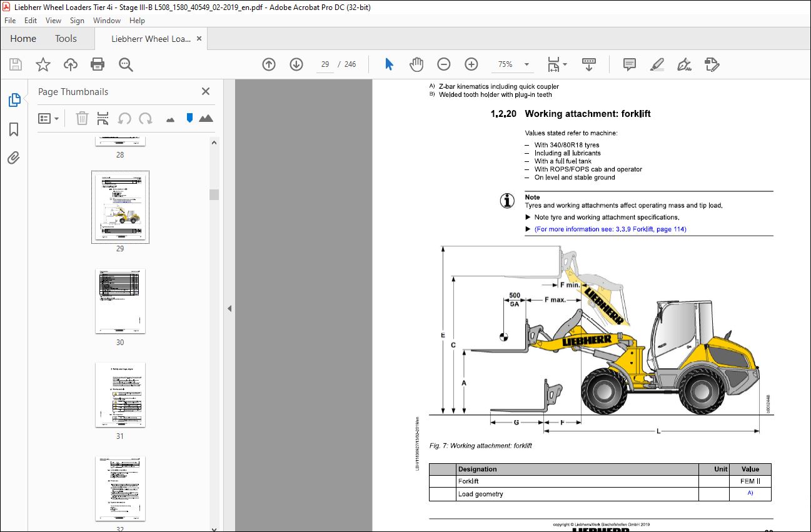811x532 pixels.
Task: Close the Page Thumbnails panel
Action: click(205, 91)
